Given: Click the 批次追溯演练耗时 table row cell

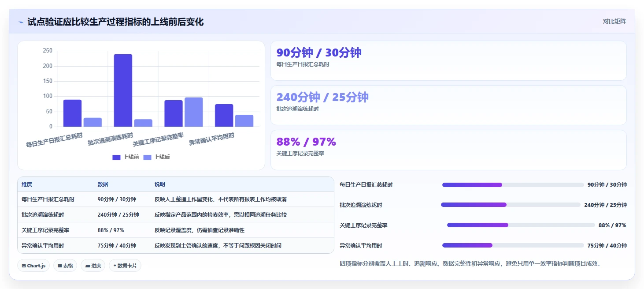Looking at the screenshot, I should tap(43, 215).
